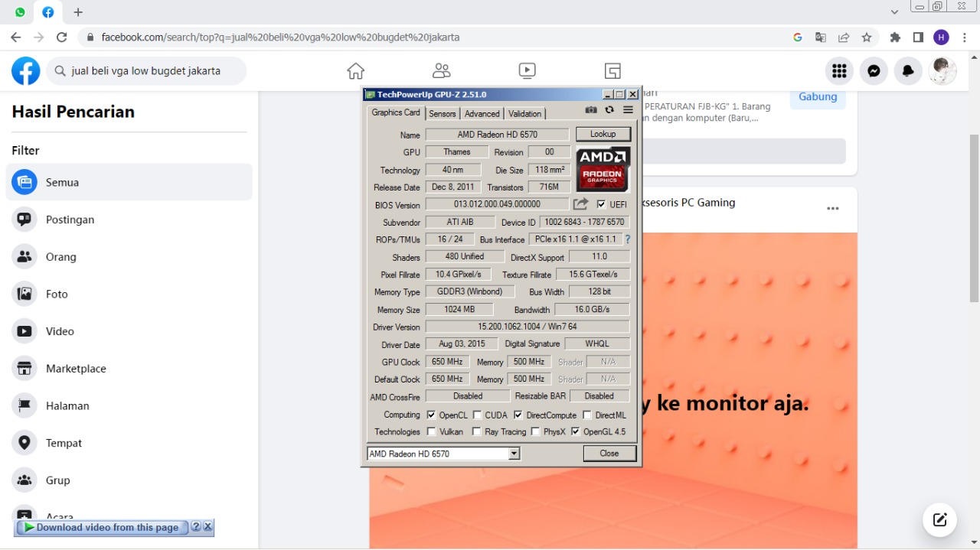Toggle Chrome side panel icon

tap(918, 37)
